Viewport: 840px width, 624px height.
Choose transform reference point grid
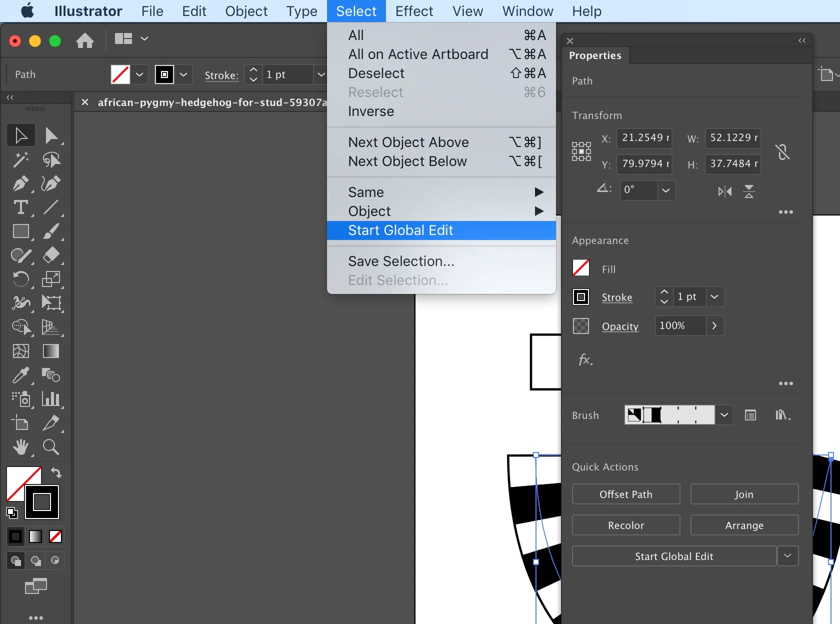[581, 151]
